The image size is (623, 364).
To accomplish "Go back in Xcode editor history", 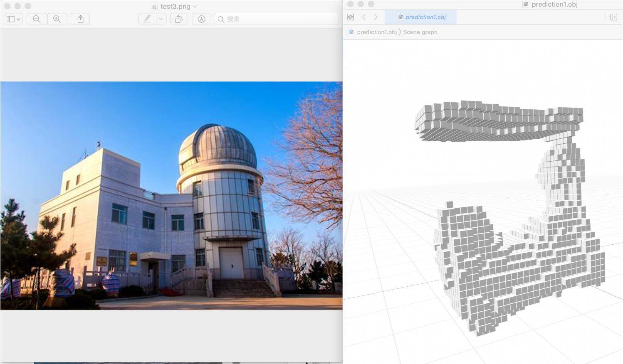I will tap(364, 17).
